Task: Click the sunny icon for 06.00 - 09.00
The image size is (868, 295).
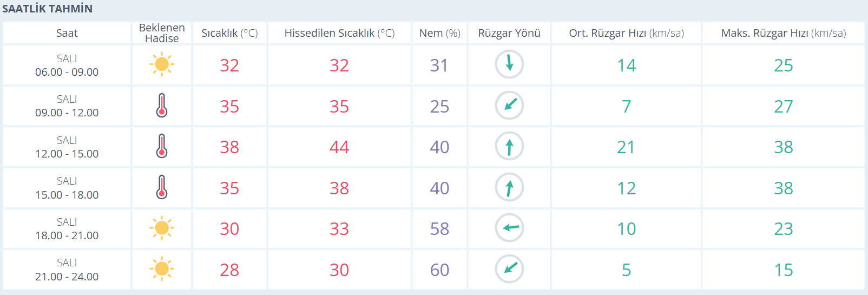Action: [x=162, y=64]
